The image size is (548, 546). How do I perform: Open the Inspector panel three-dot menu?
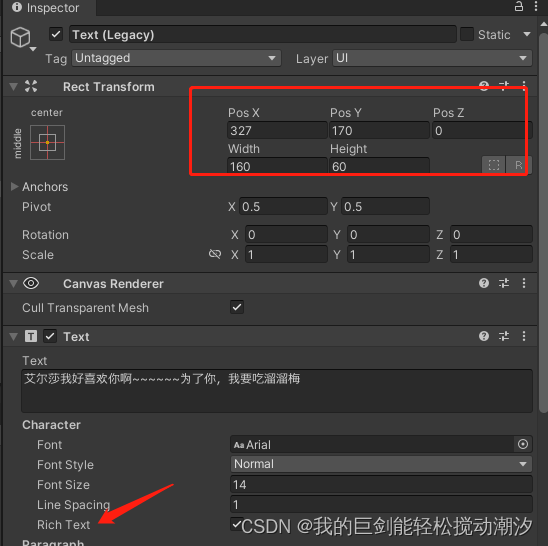(536, 6)
